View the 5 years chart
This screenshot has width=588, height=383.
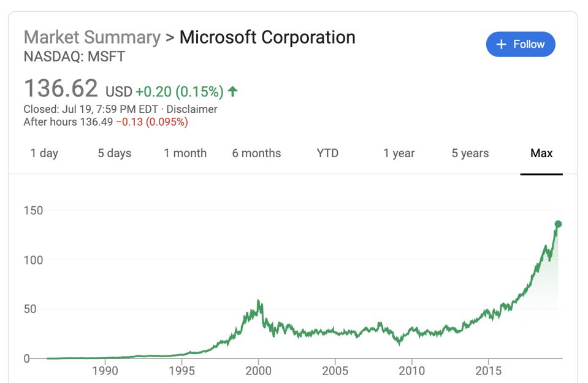[470, 153]
